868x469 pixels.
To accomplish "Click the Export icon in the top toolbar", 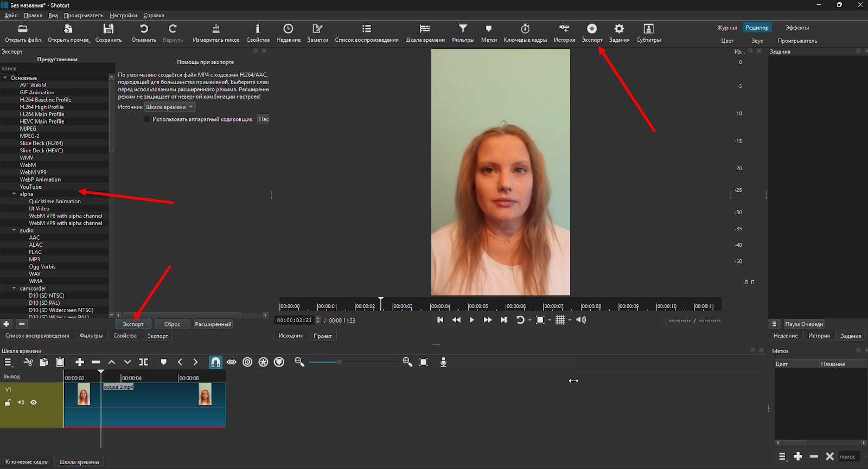I will pos(592,29).
